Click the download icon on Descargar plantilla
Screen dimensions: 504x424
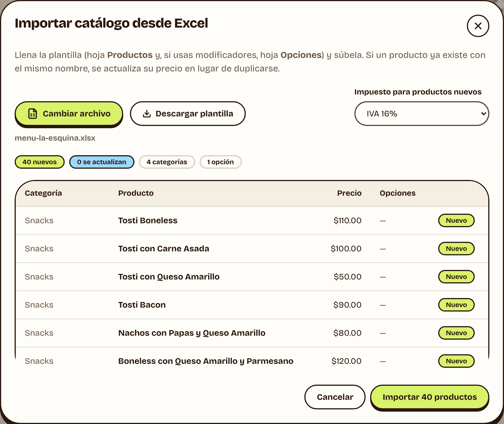pos(147,114)
